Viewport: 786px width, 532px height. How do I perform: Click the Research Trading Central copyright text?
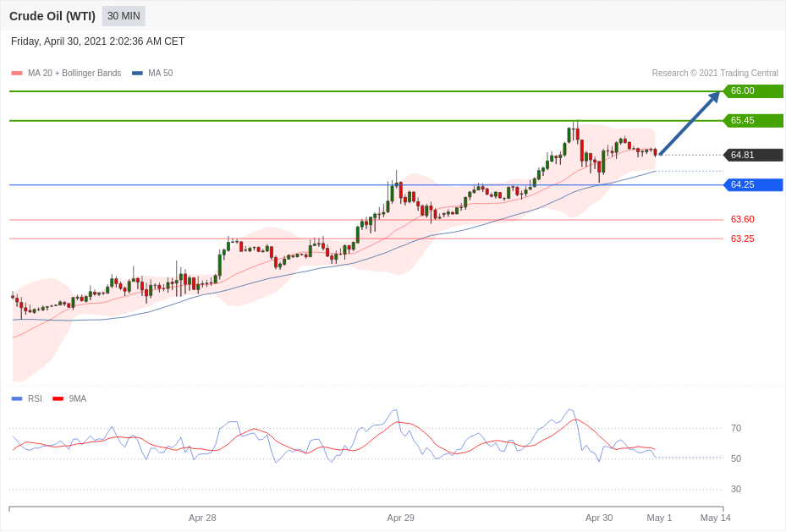714,74
